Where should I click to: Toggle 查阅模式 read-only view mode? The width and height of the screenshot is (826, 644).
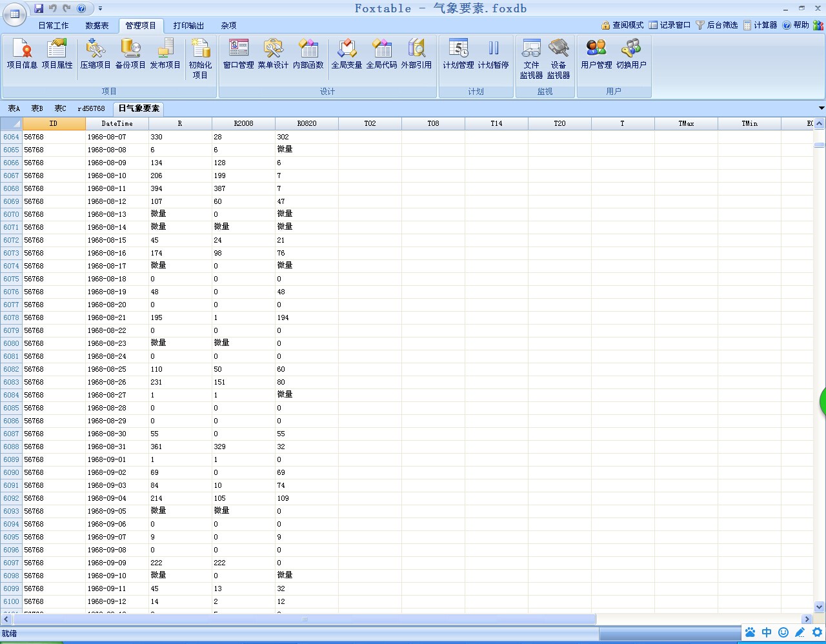pyautogui.click(x=623, y=25)
